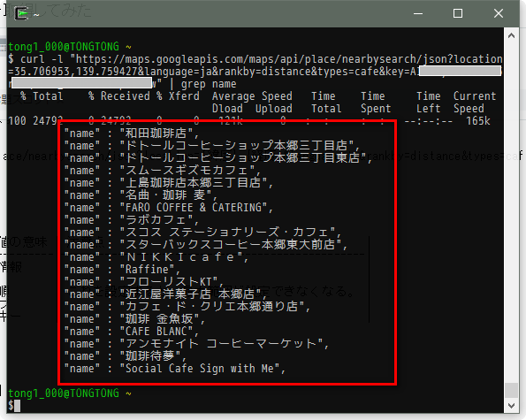Click the scrollbar thumb
Image resolution: width=526 pixels, height=420 pixels.
pos(511,390)
